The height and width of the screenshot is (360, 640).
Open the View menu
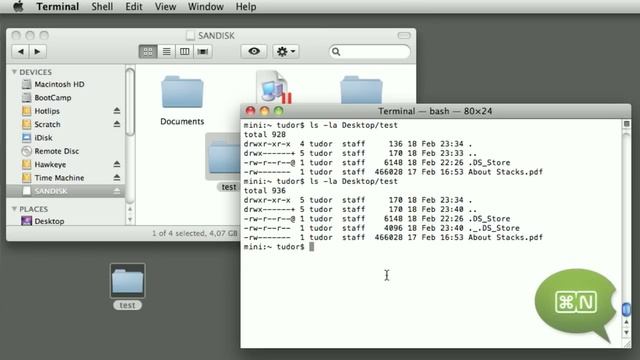[165, 7]
